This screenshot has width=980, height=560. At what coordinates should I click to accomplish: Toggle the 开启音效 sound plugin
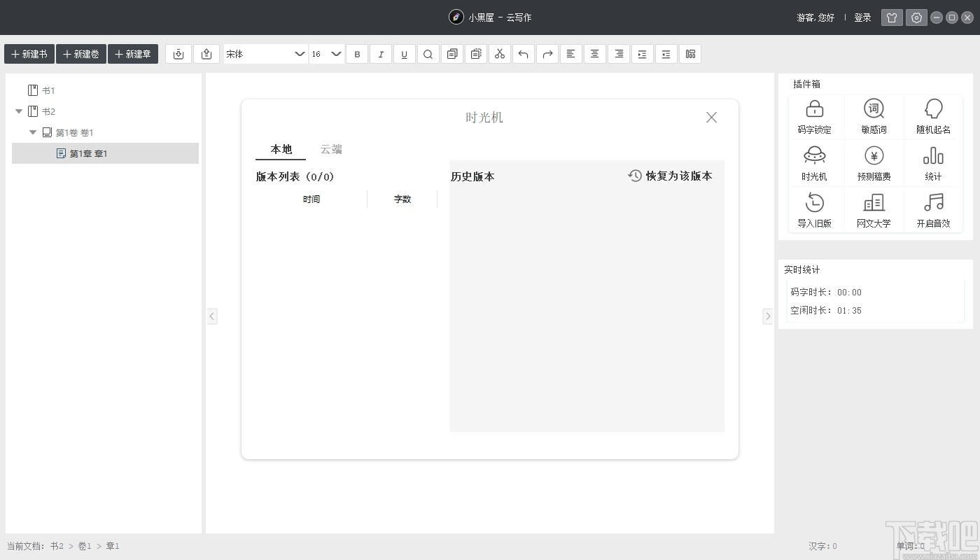pyautogui.click(x=934, y=210)
